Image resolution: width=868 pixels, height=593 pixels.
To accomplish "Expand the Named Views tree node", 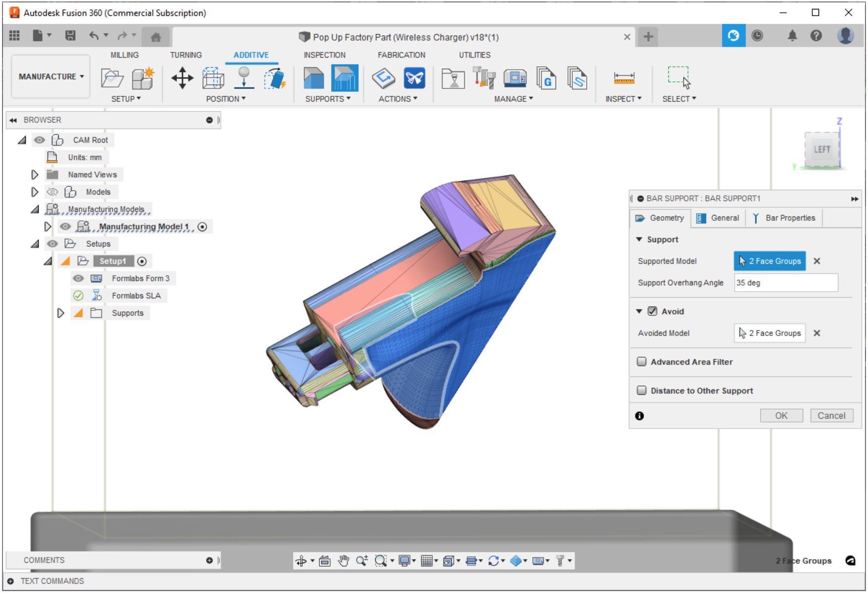I will coord(35,174).
